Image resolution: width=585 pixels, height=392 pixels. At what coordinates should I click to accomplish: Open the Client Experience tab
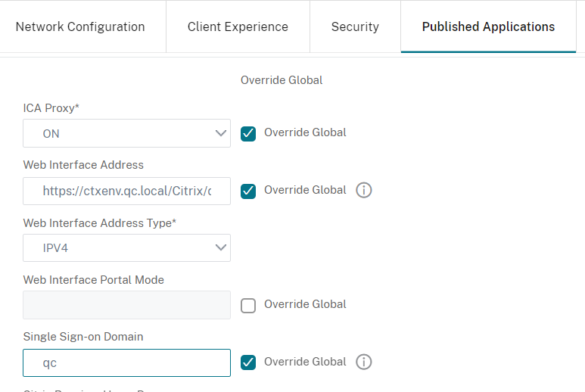[238, 26]
